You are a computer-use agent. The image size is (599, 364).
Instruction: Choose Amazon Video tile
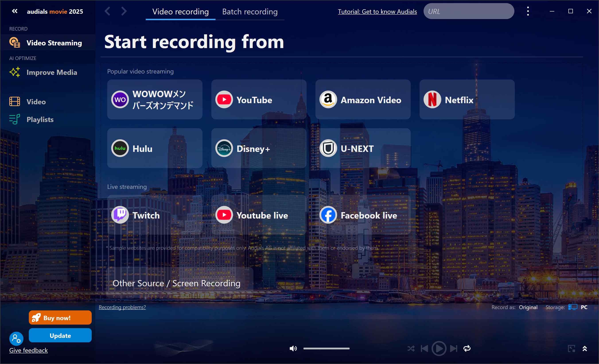[363, 99]
